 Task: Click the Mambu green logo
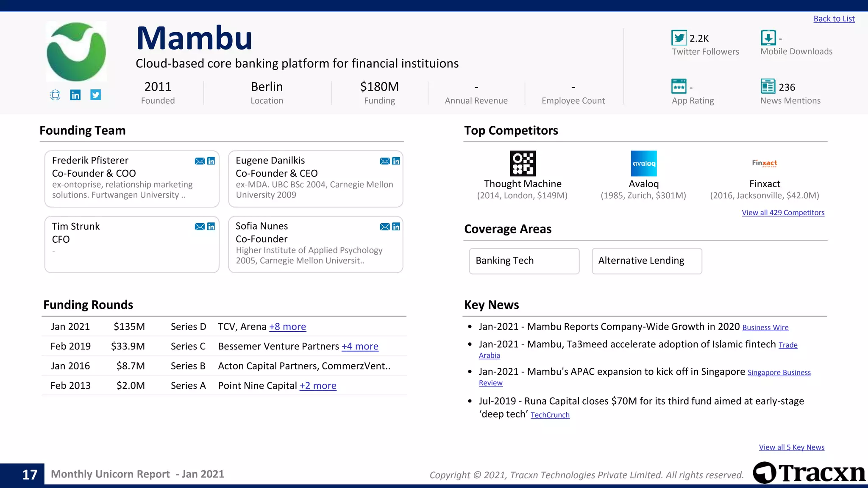(76, 52)
